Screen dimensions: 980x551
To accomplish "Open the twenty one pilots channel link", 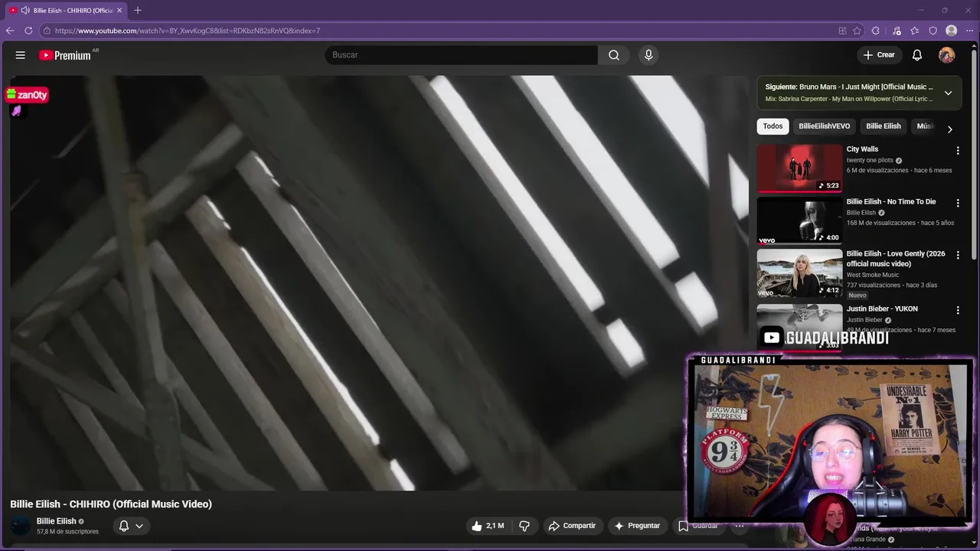I will (x=870, y=161).
